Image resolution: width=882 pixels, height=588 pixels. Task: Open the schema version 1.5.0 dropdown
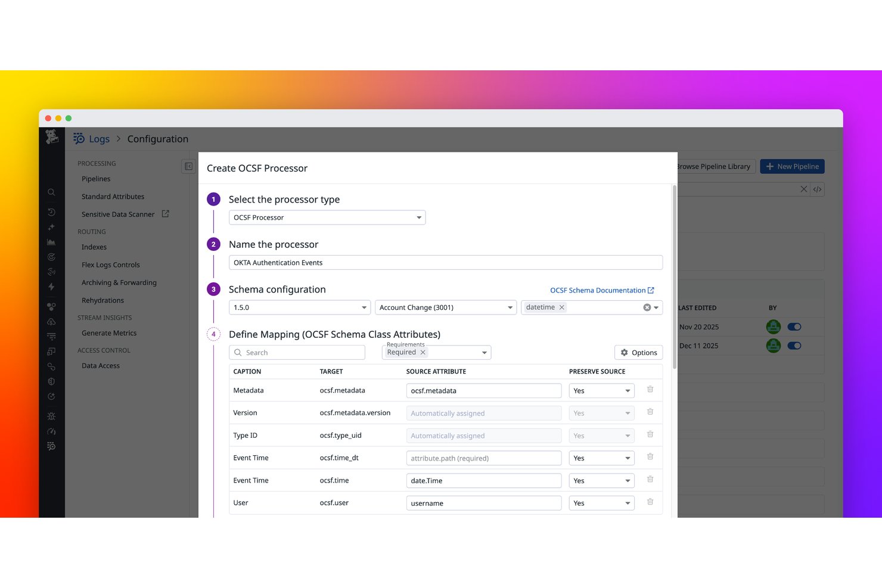[x=300, y=307]
